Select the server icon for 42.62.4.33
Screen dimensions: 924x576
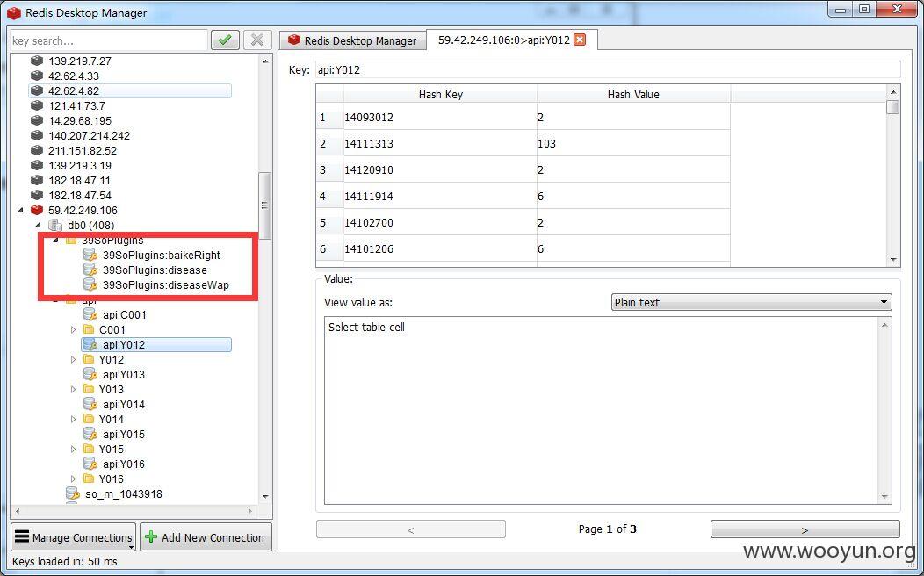pyautogui.click(x=37, y=76)
